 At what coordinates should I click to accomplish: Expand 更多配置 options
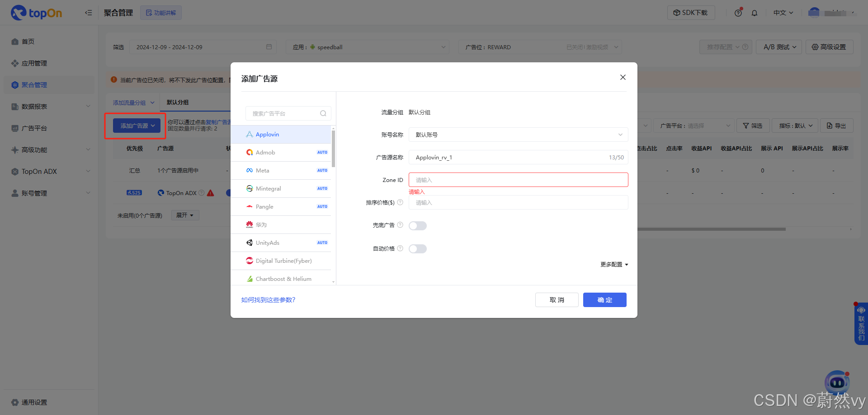[x=614, y=265]
